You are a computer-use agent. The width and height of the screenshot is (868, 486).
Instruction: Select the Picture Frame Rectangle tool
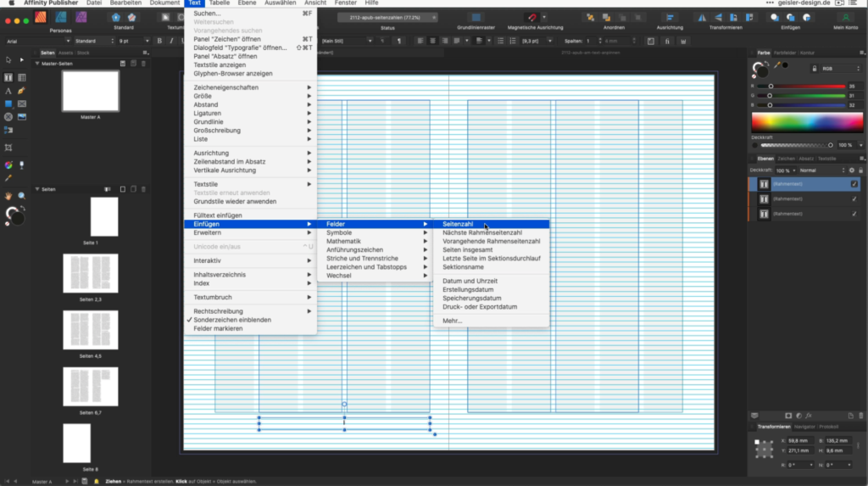(21, 103)
